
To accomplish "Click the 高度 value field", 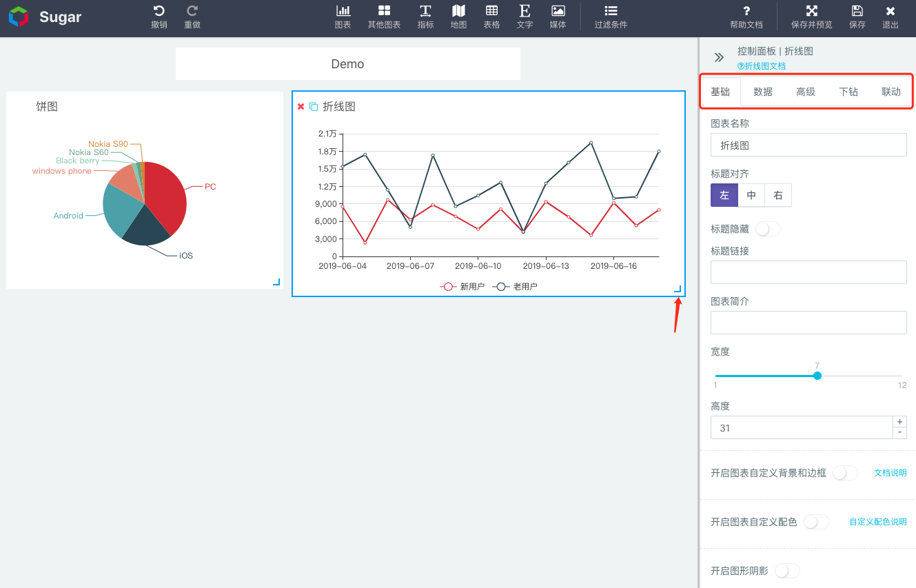I will tap(802, 427).
